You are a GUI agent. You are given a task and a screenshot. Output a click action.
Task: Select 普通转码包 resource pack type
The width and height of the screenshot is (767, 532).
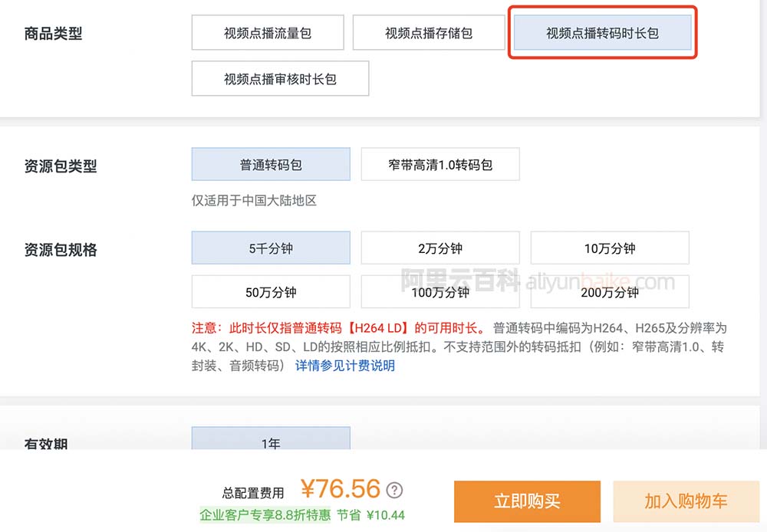pos(271,165)
